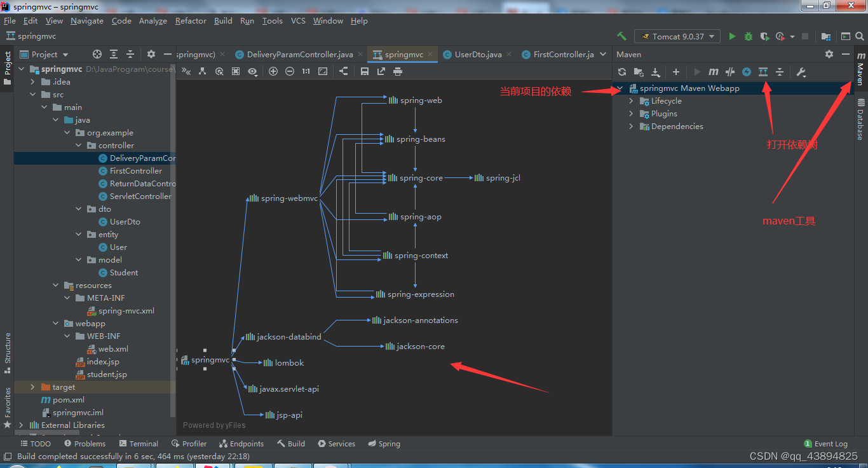The image size is (868, 468).
Task: Collapse the controller package
Action: (x=79, y=146)
